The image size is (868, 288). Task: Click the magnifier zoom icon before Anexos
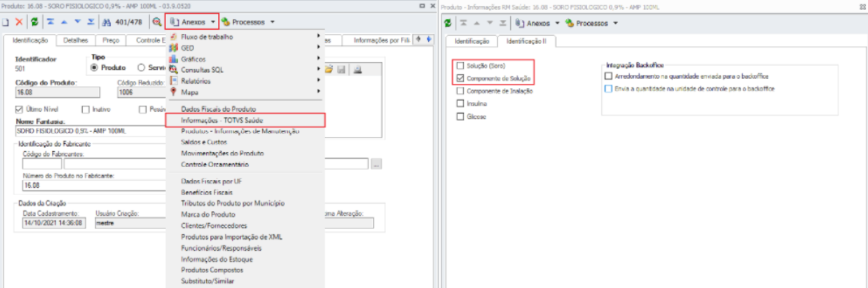pos(157,22)
